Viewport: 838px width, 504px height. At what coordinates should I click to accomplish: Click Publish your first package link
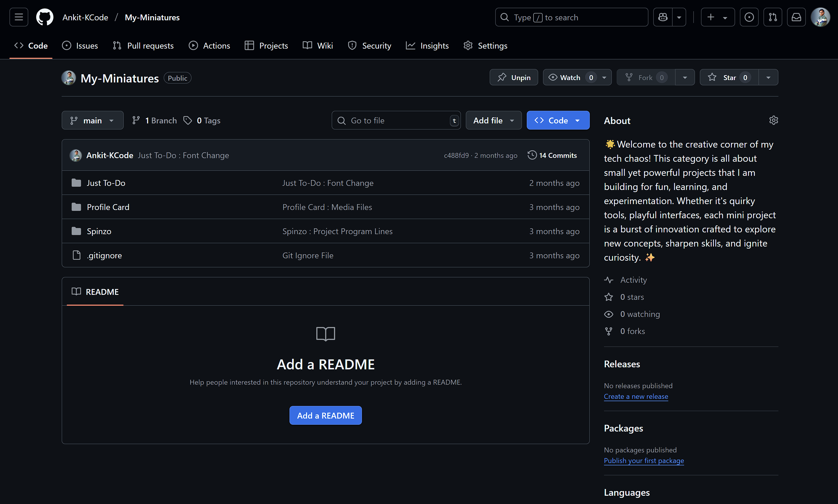pyautogui.click(x=644, y=460)
